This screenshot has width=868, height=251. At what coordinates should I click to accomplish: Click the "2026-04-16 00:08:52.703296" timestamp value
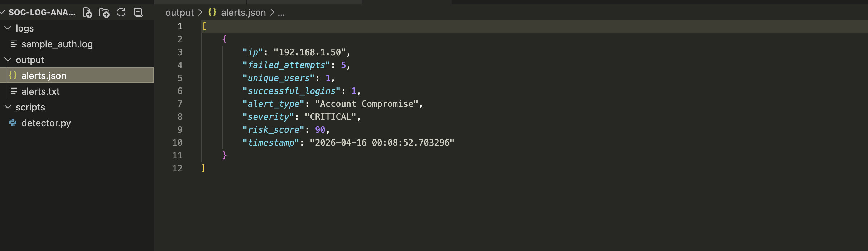382,143
